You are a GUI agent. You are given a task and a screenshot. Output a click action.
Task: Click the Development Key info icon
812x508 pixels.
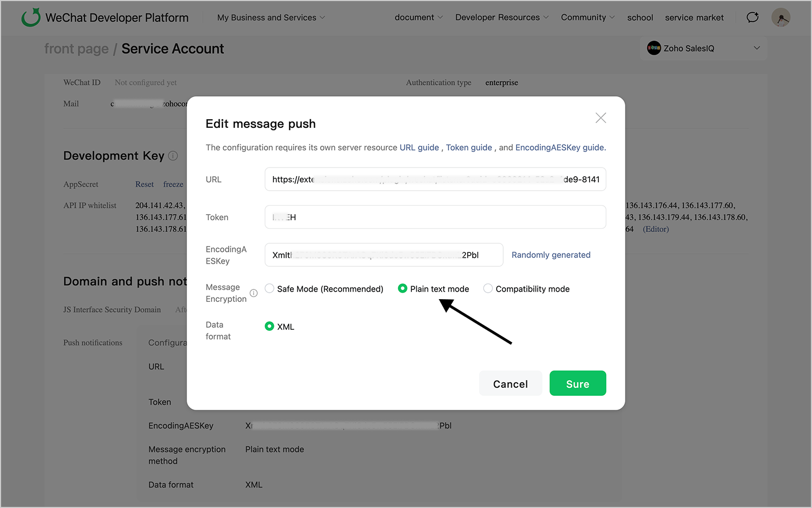pos(173,156)
